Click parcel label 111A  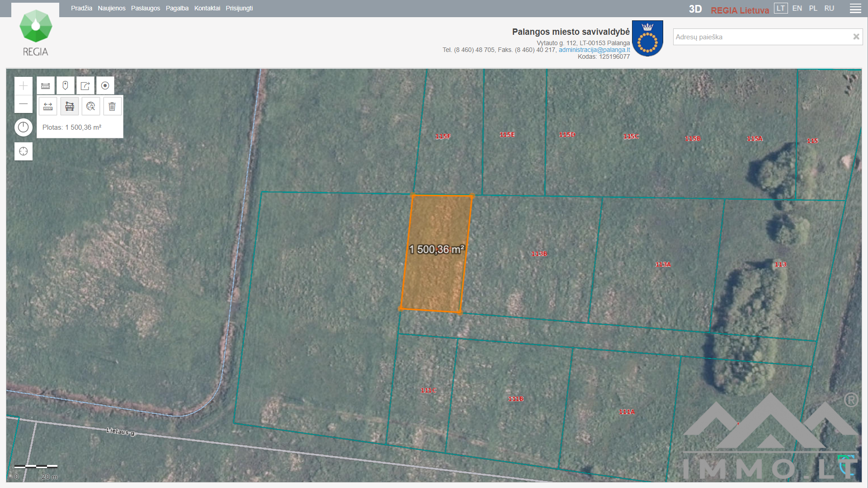[627, 412]
